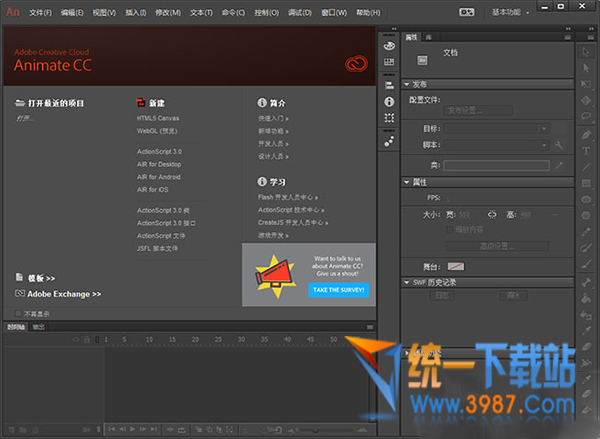Click the delete layer trash icon
The width and height of the screenshot is (600, 439).
tap(35, 430)
